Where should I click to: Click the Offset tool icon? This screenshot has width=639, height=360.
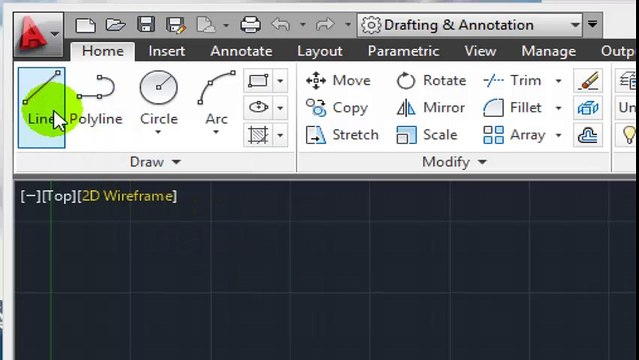click(588, 135)
